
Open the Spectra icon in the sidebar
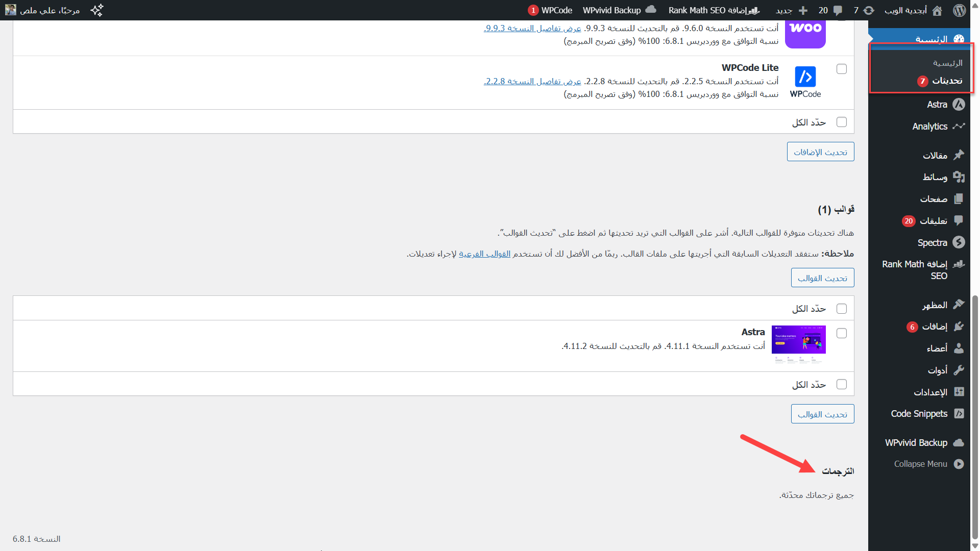tap(959, 242)
